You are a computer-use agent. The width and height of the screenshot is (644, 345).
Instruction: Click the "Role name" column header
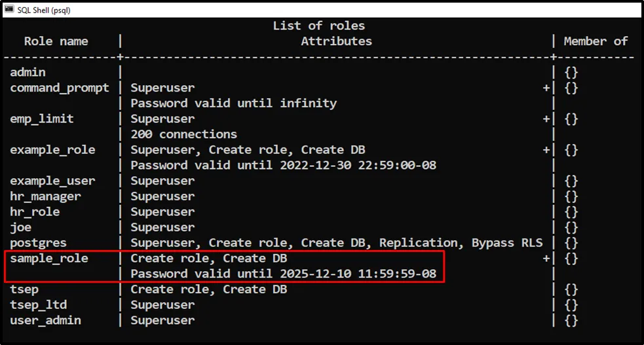click(56, 41)
